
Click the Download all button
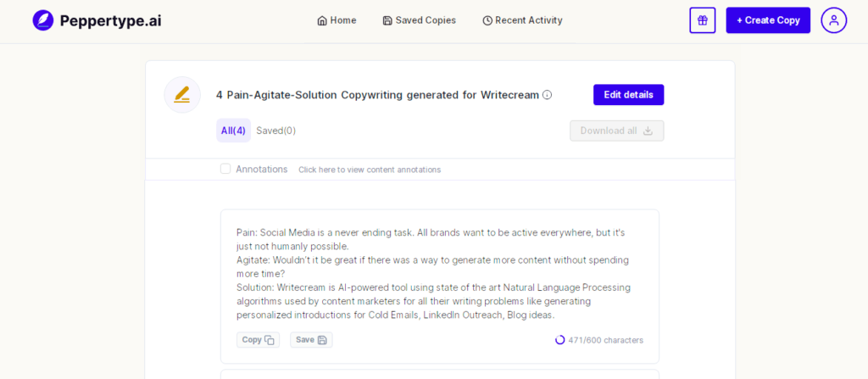coord(617,131)
